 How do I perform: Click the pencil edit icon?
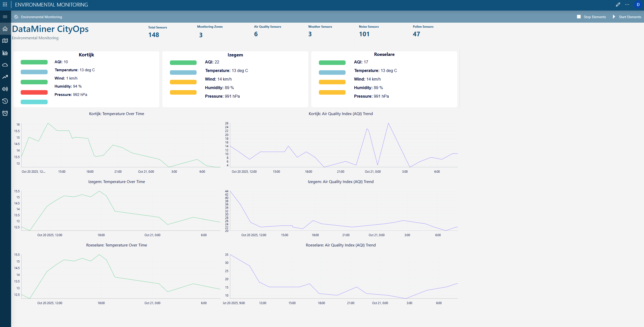618,5
